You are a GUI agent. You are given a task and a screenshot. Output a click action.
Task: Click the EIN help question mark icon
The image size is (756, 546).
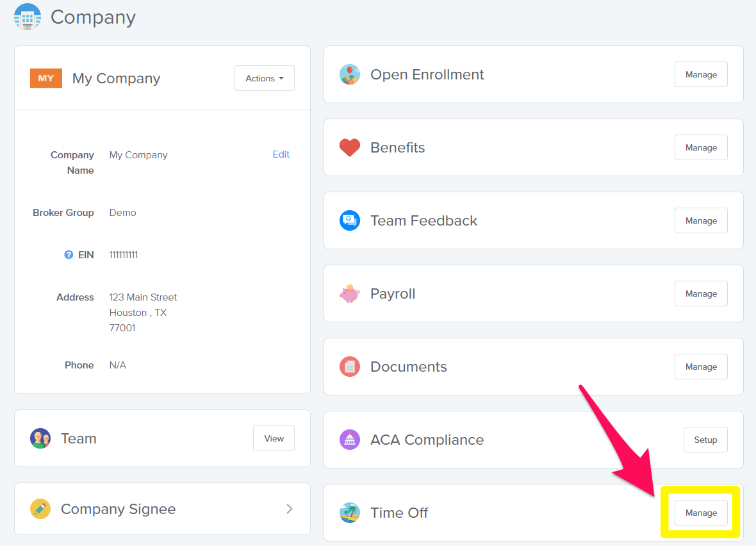click(x=69, y=254)
